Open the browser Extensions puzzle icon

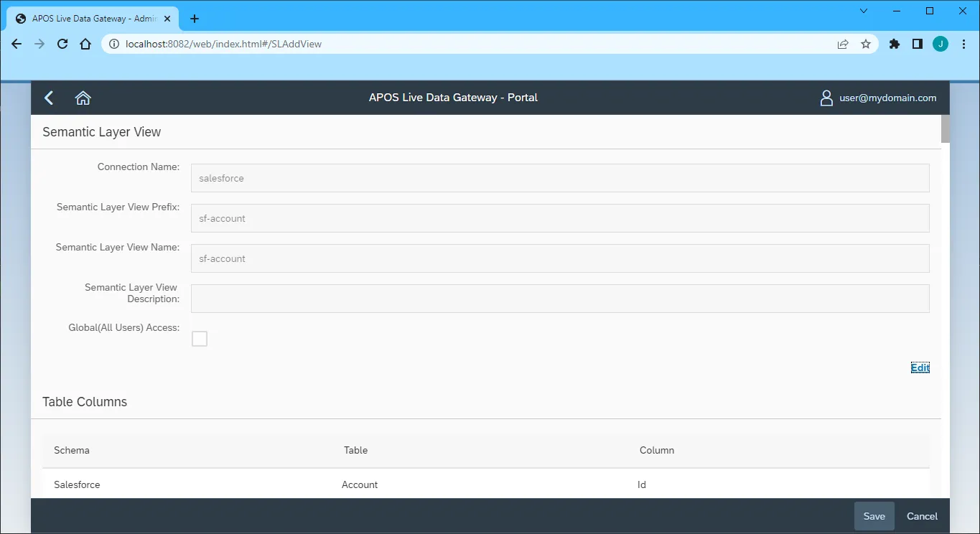(x=894, y=44)
